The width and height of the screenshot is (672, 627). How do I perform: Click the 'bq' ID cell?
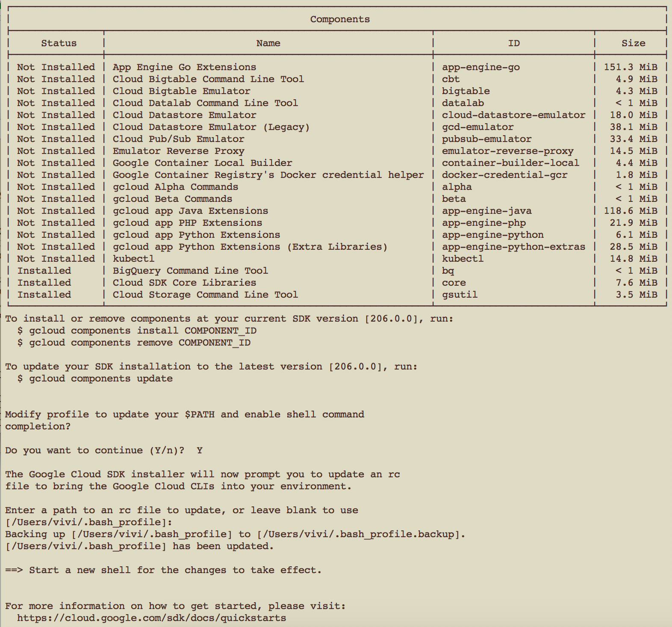pyautogui.click(x=448, y=271)
